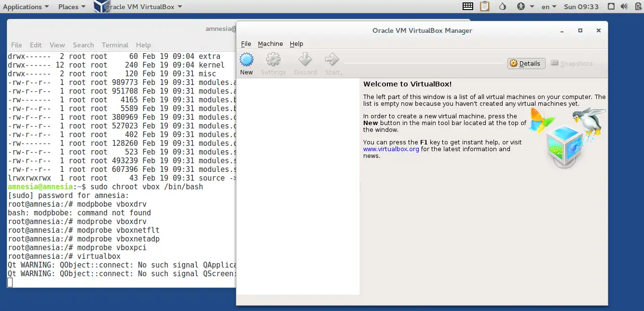Open the Terminal menu in terminal window

[x=115, y=45]
